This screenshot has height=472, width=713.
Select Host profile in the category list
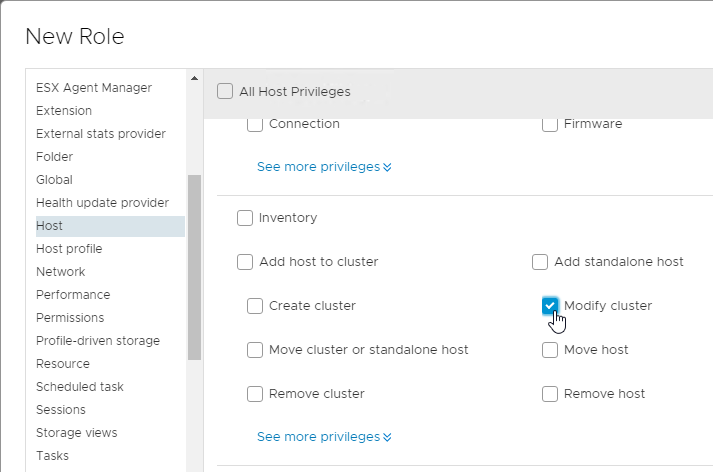click(x=69, y=249)
